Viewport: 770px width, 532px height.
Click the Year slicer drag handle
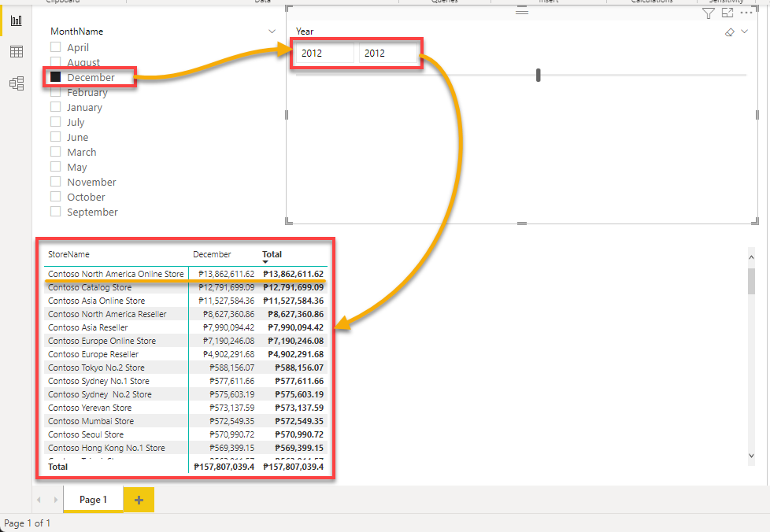(522, 11)
